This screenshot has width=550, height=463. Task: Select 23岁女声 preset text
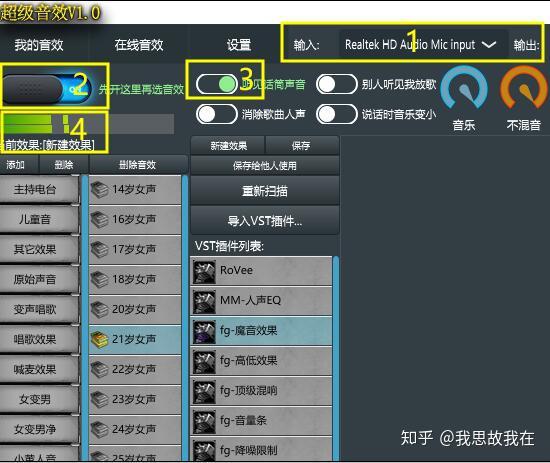coord(134,399)
